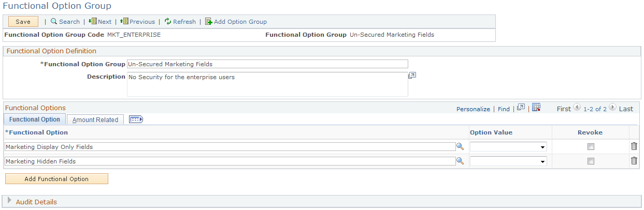Open Option Value dropdown for Display Only Fields
644x210 pixels.
[508, 147]
